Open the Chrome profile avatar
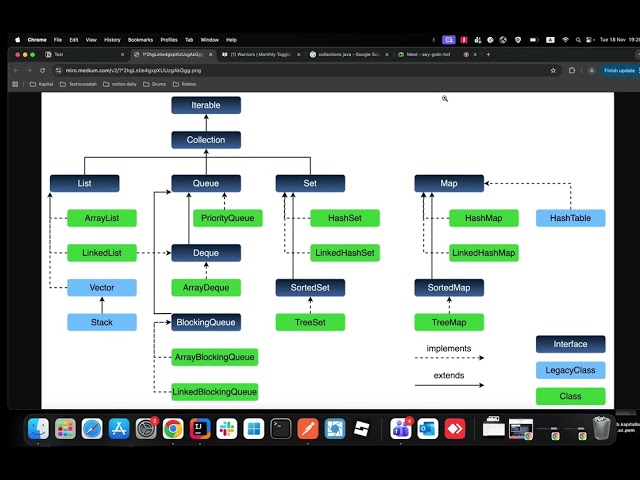The height and width of the screenshot is (480, 640). pyautogui.click(x=591, y=70)
